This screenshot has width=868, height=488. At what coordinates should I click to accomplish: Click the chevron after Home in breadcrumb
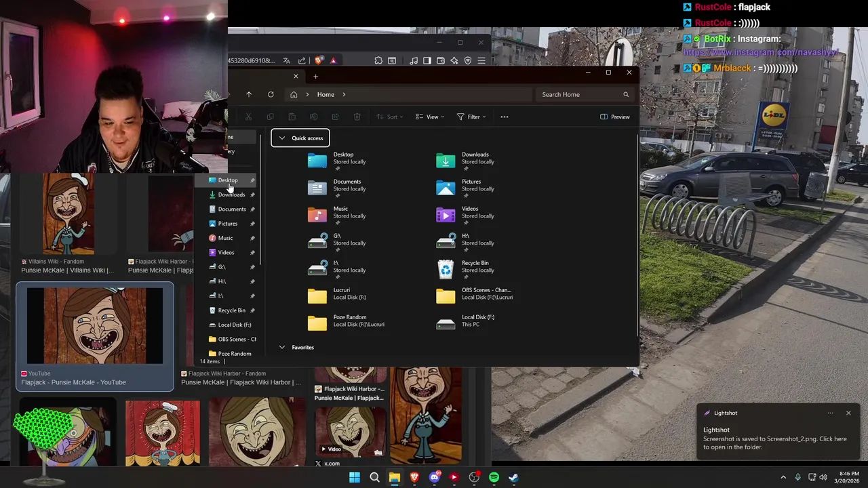[344, 94]
